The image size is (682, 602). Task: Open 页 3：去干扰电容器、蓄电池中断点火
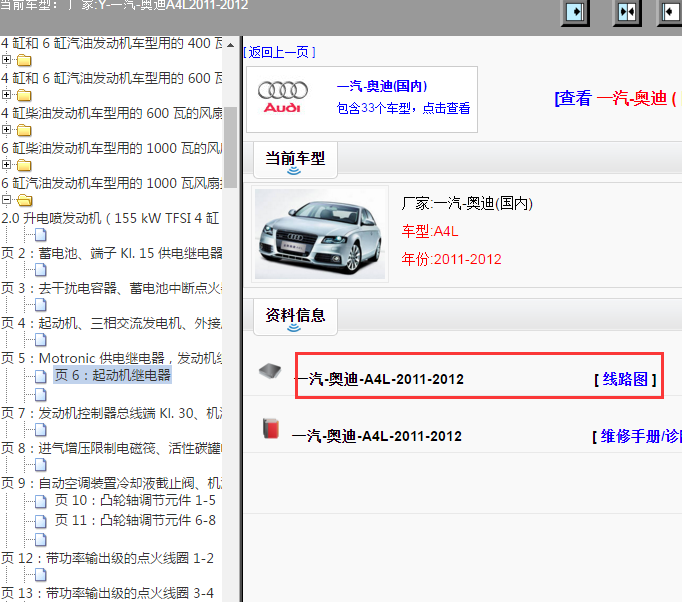(112, 288)
